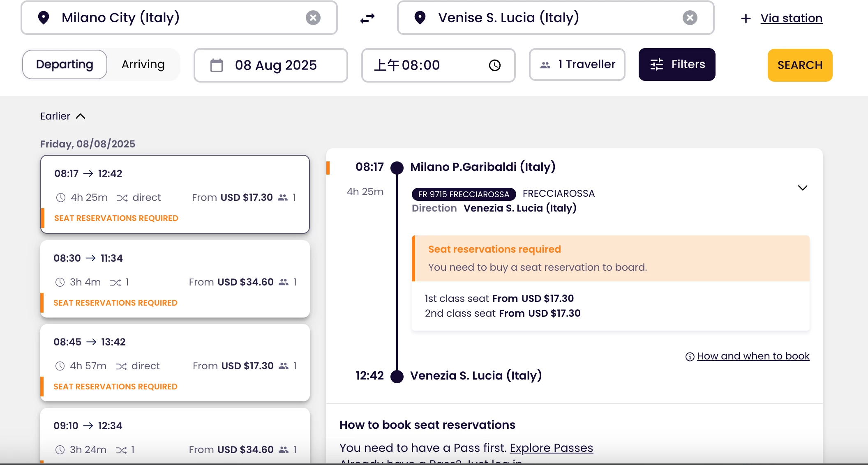Clear the Venise S. Lucia destination field
Screen dimensions: 868x465
(x=690, y=18)
